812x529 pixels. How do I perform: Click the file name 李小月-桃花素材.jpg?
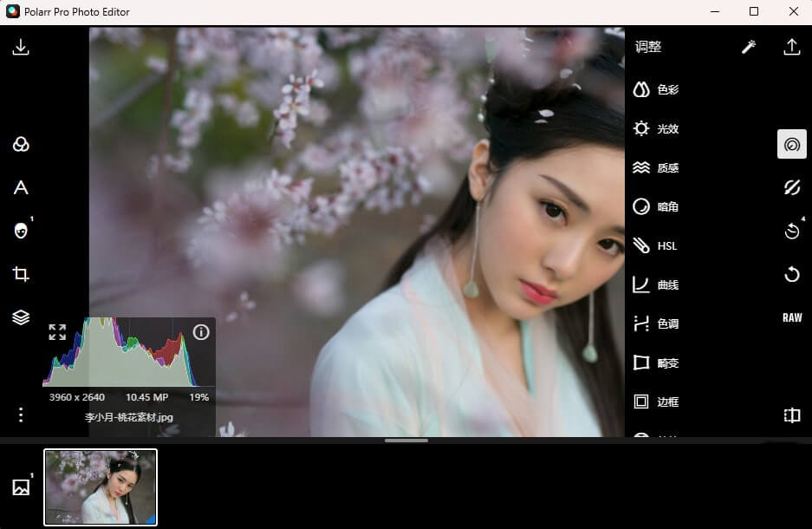129,417
